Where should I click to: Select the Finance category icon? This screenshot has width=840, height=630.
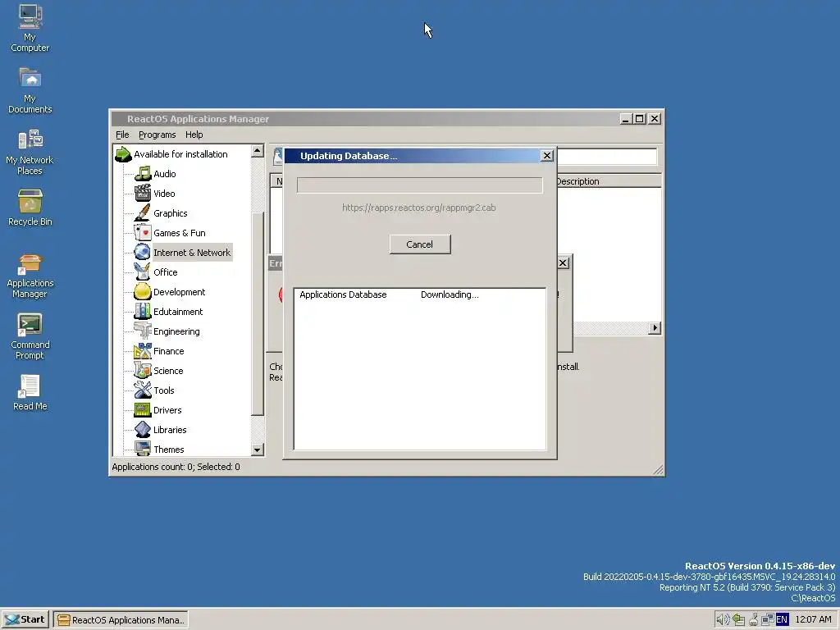[143, 351]
